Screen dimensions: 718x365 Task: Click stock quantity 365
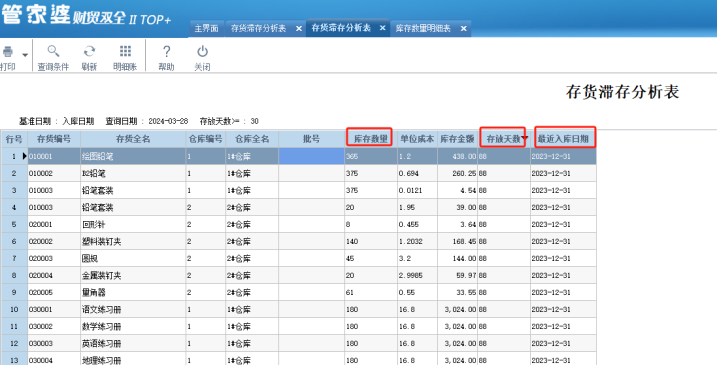pos(371,156)
